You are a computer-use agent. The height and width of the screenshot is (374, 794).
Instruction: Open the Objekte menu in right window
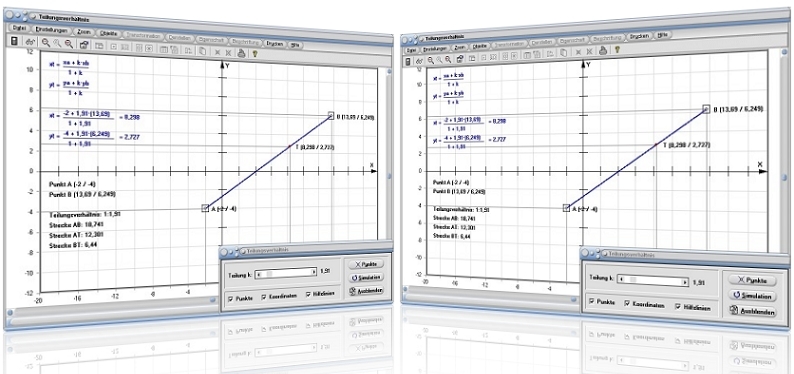point(479,46)
